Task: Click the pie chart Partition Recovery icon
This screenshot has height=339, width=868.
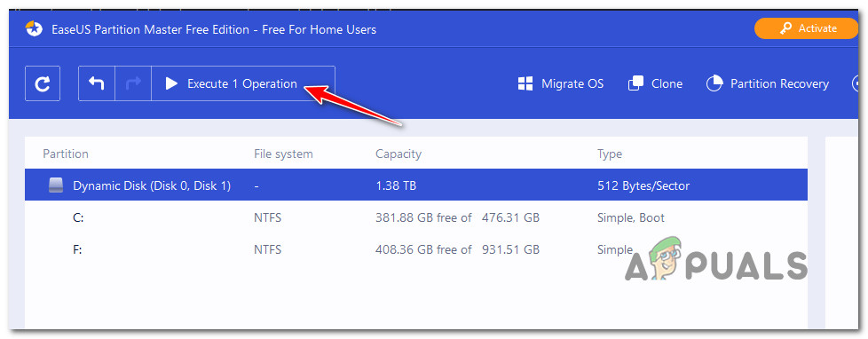Action: tap(714, 83)
